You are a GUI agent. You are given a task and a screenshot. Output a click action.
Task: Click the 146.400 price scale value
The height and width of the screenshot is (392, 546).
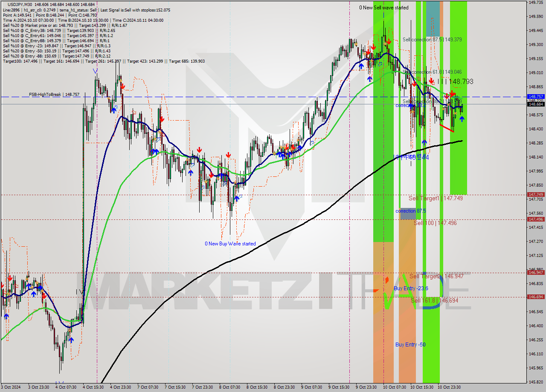[536, 326]
